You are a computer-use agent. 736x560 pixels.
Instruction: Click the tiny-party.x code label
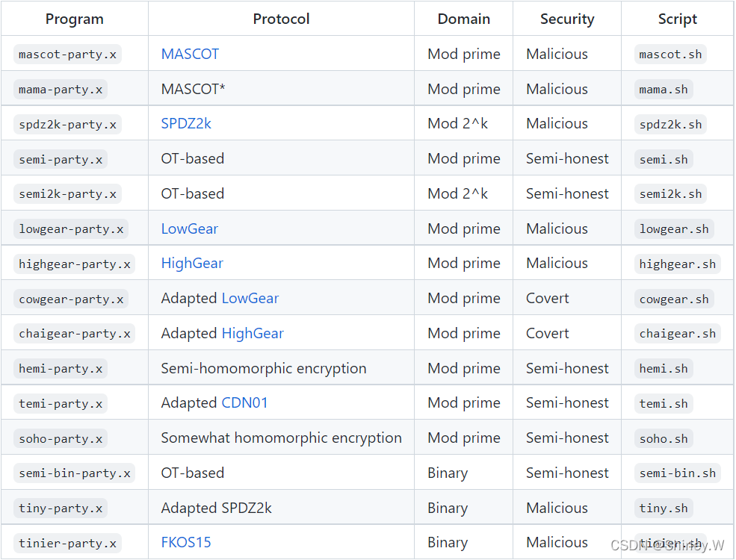(x=61, y=508)
